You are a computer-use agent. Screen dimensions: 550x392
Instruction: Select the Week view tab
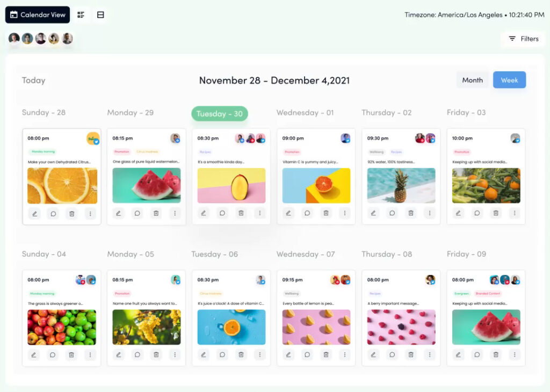509,80
